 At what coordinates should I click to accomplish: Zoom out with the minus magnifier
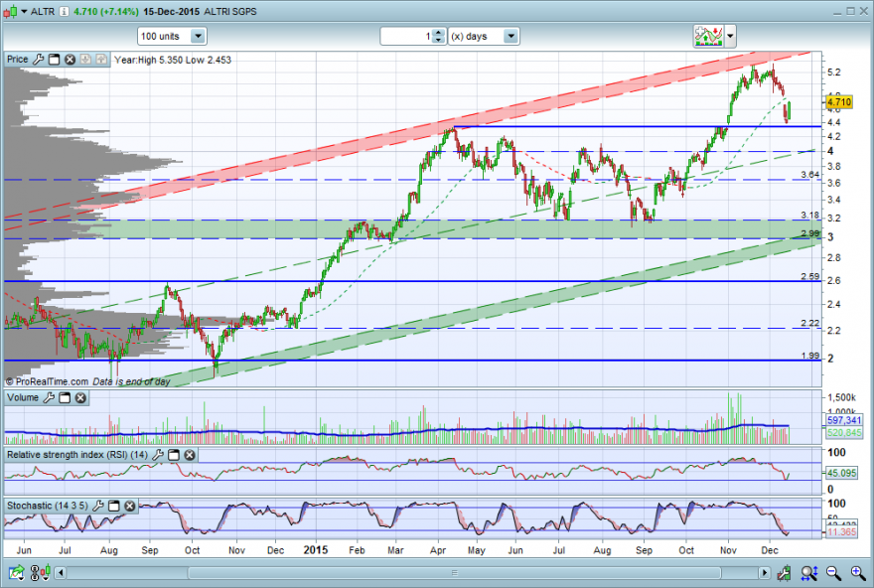(x=834, y=572)
